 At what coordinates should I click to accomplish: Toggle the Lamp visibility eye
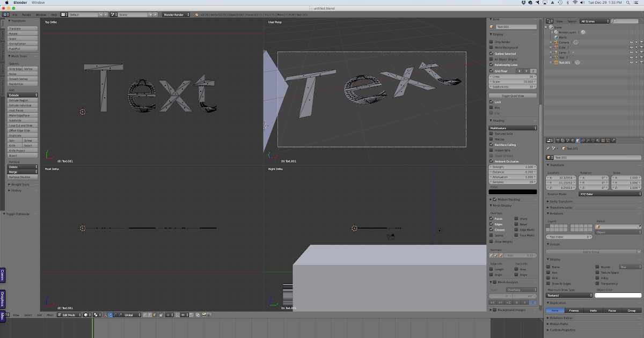[632, 53]
